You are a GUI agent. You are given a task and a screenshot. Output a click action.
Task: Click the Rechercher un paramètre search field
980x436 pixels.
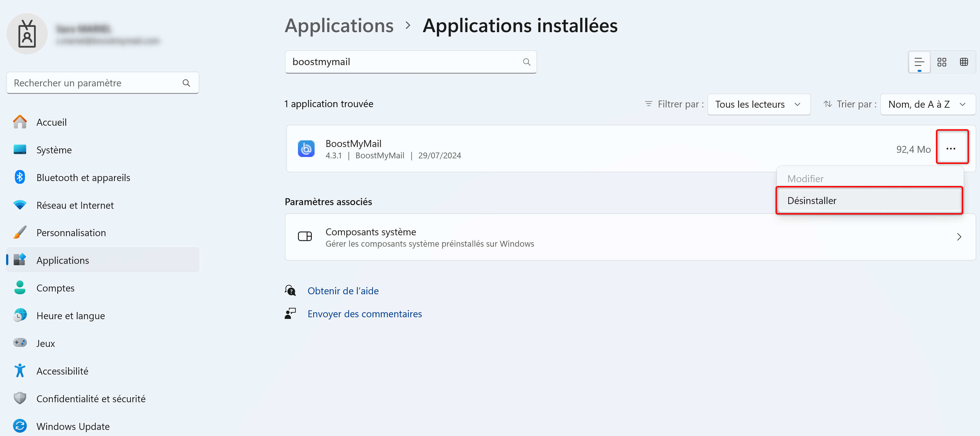pos(103,83)
